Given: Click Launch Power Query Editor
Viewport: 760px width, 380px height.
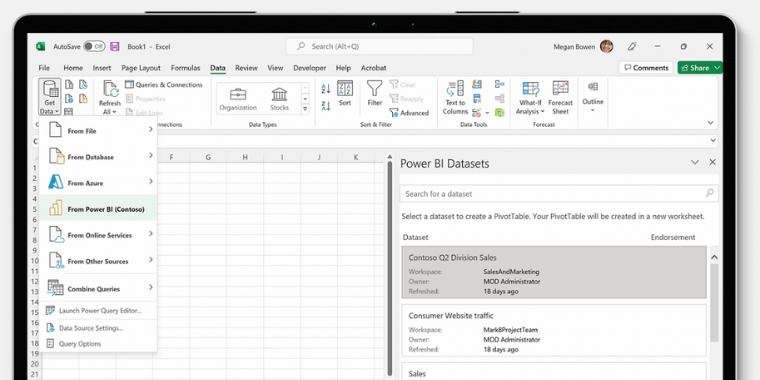Looking at the screenshot, I should coord(98,311).
